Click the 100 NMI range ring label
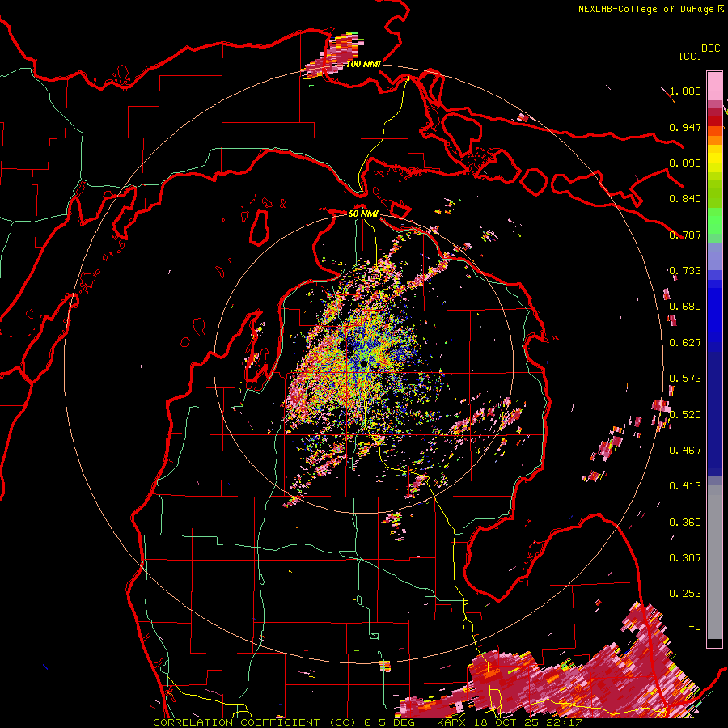The width and height of the screenshot is (728, 728). click(x=363, y=64)
